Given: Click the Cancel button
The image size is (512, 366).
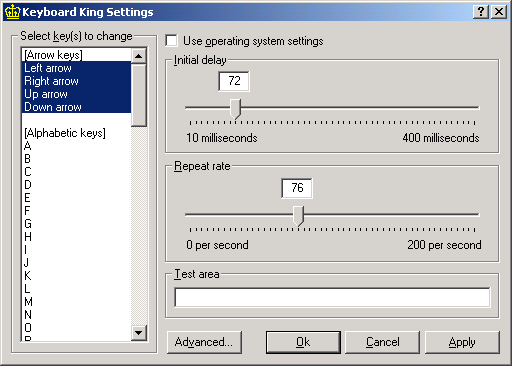Looking at the screenshot, I should 382,342.
